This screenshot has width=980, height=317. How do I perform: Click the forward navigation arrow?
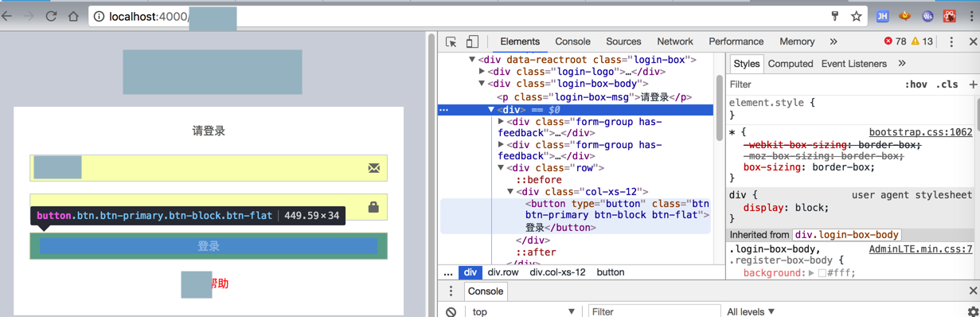tap(28, 16)
